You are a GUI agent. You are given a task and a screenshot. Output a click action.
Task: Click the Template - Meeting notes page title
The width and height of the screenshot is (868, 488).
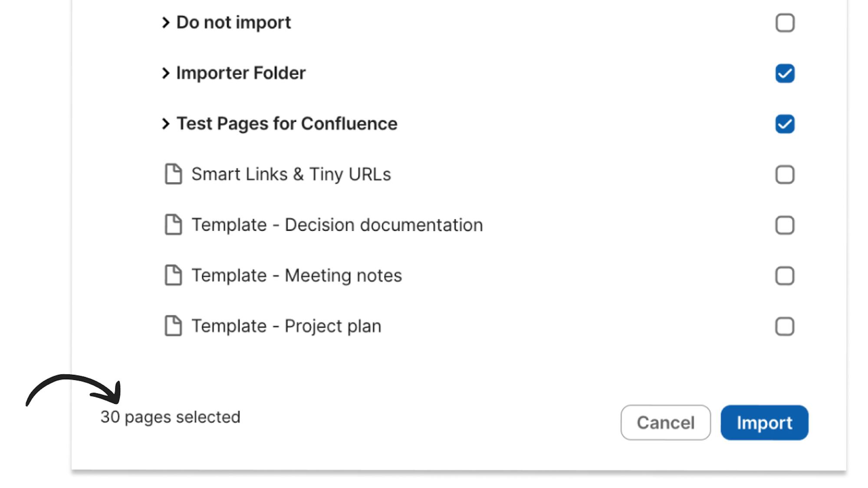[x=297, y=275]
